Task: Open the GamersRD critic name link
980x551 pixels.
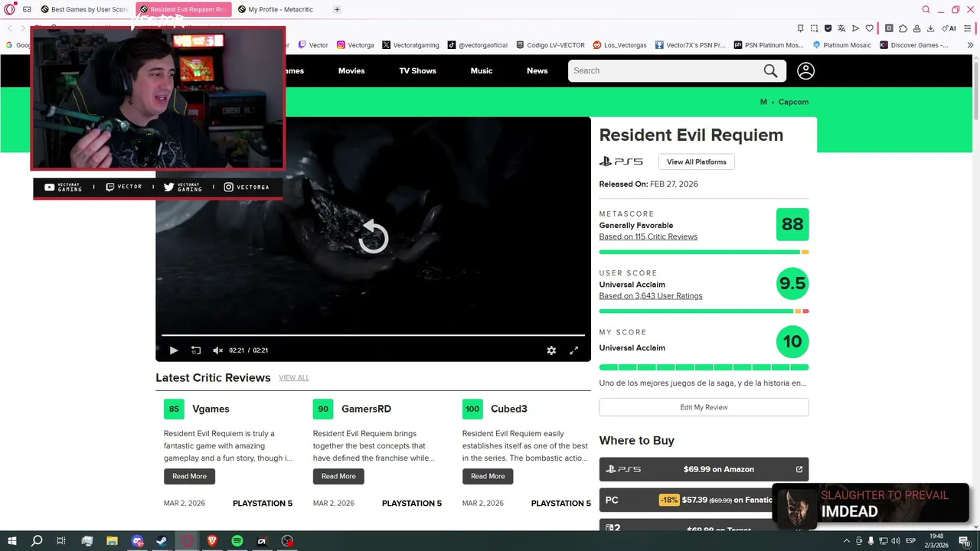Action: point(366,409)
